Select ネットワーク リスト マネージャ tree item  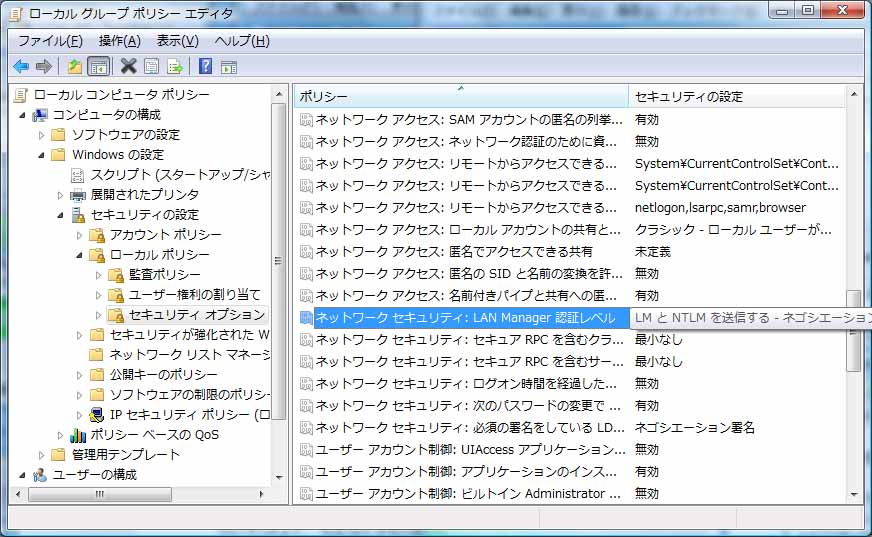pyautogui.click(x=190, y=355)
